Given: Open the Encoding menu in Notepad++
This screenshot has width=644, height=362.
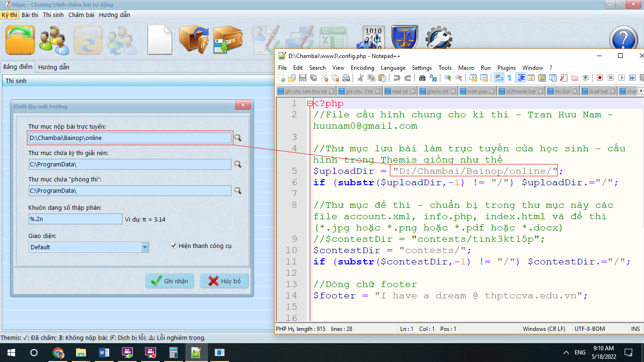Looking at the screenshot, I should pyautogui.click(x=363, y=68).
